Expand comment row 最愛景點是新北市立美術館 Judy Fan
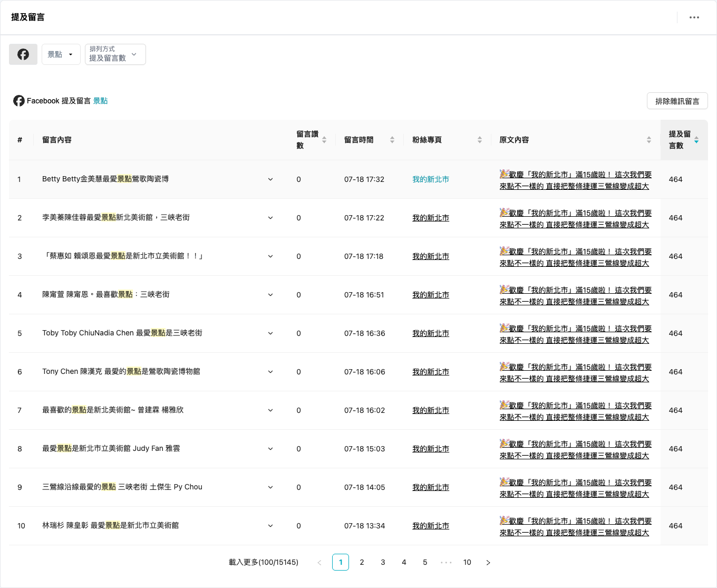The height and width of the screenshot is (588, 717). pyautogui.click(x=270, y=449)
